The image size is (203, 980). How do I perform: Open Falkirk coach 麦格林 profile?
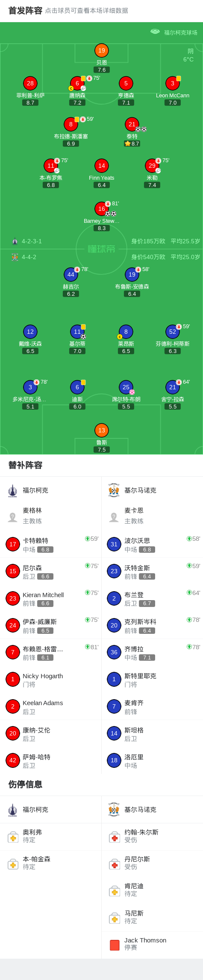(51, 516)
